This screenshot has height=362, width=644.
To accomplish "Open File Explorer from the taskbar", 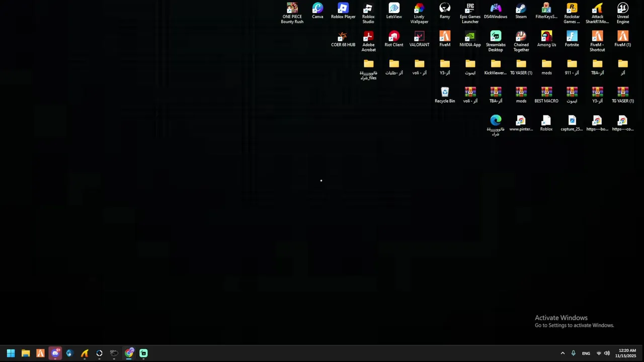I will click(26, 353).
